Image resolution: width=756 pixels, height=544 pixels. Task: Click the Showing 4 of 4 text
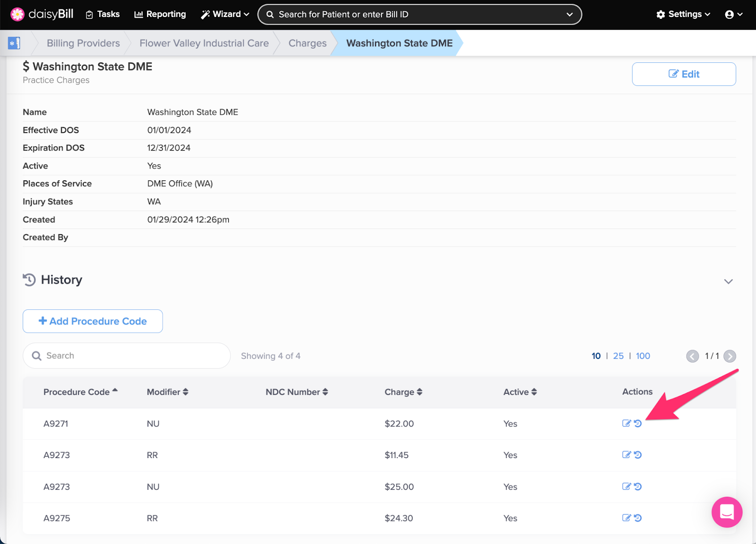click(271, 356)
